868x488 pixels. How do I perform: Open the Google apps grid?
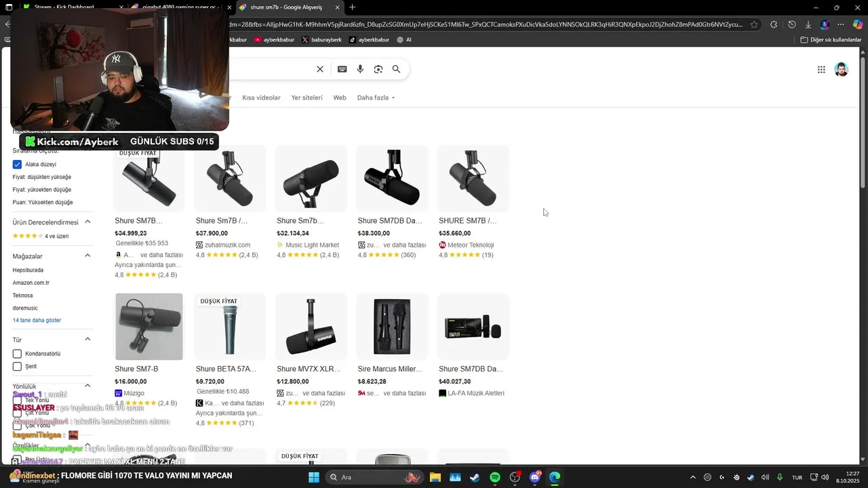click(x=821, y=69)
